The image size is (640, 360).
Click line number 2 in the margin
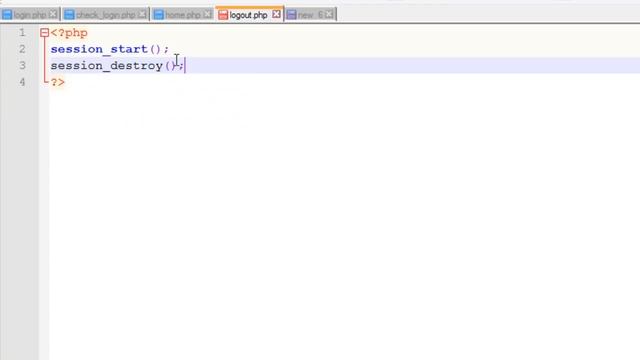tap(22, 49)
